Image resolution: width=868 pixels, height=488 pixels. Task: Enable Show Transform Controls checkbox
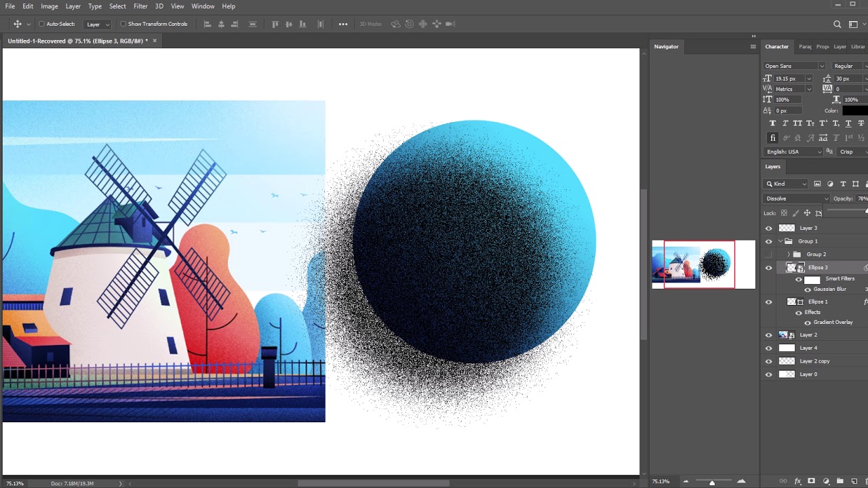(x=123, y=24)
